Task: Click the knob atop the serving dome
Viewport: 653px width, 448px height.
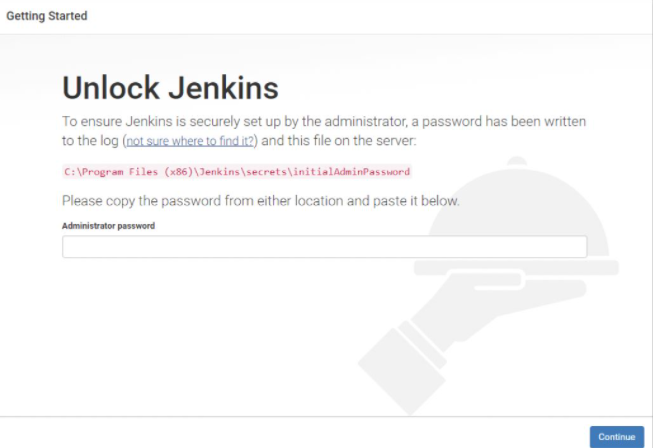Action: [517, 161]
